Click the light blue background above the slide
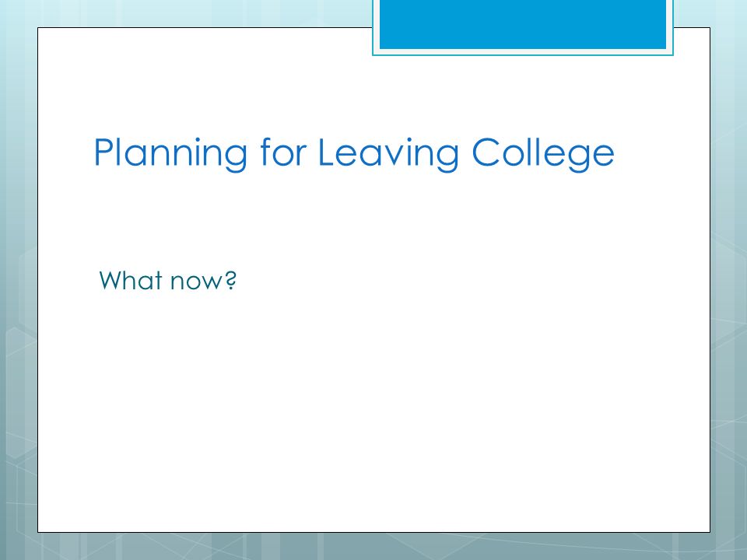This screenshot has width=747, height=560. [x=191, y=13]
